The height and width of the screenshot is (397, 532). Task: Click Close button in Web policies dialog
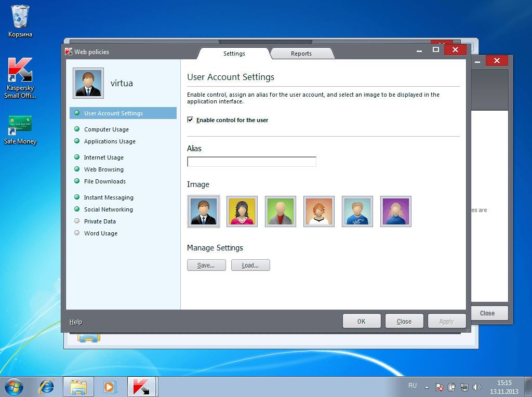coord(404,321)
